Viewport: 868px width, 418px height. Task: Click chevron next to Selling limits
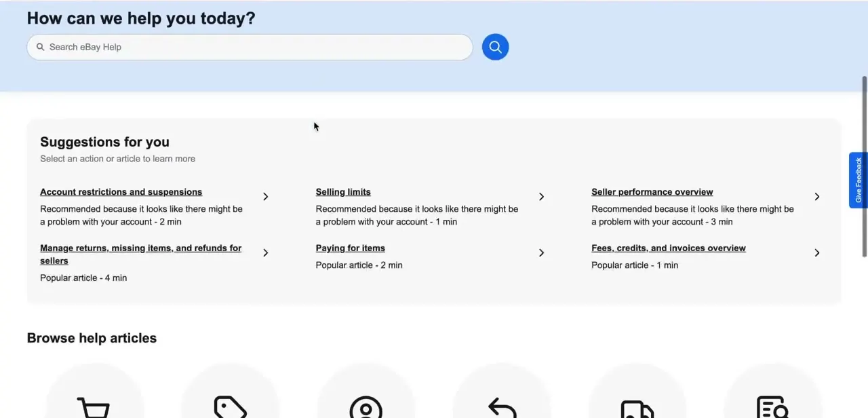point(541,197)
